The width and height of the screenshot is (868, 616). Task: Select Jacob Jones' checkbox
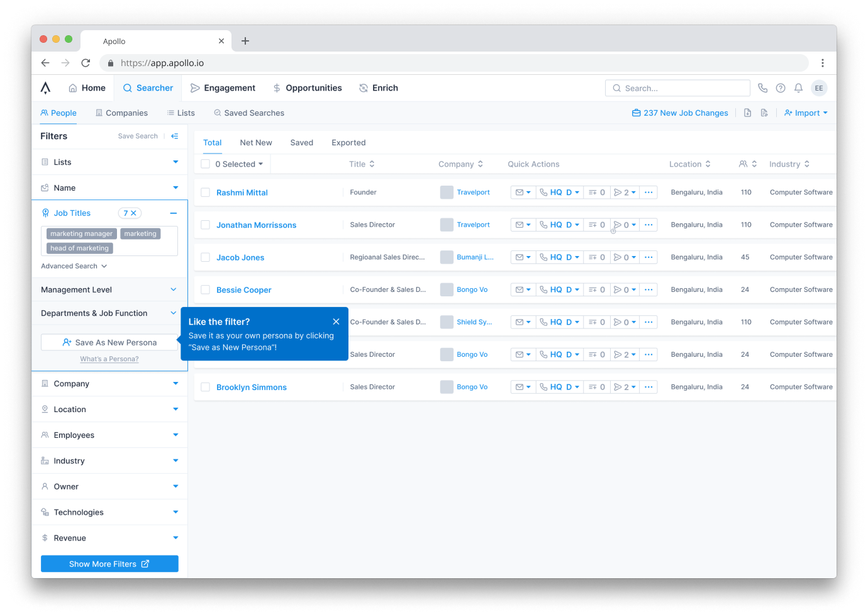[205, 257]
